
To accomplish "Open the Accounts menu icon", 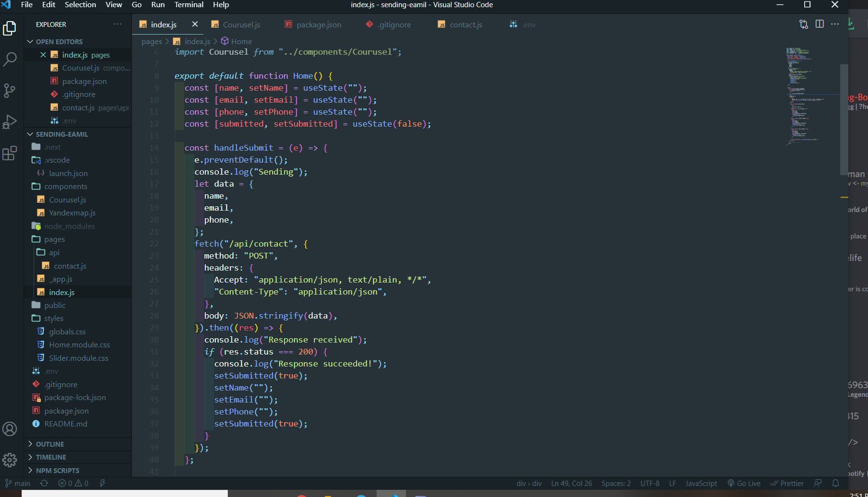I will [10, 429].
